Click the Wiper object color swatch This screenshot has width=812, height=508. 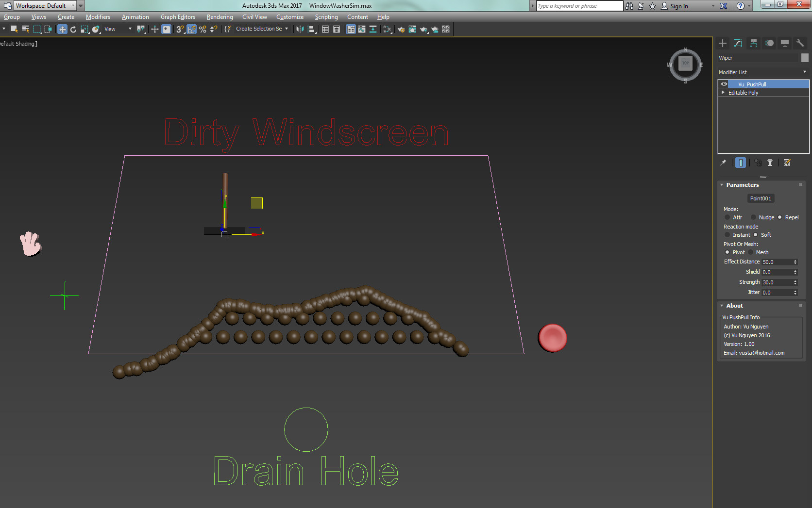[x=805, y=58]
